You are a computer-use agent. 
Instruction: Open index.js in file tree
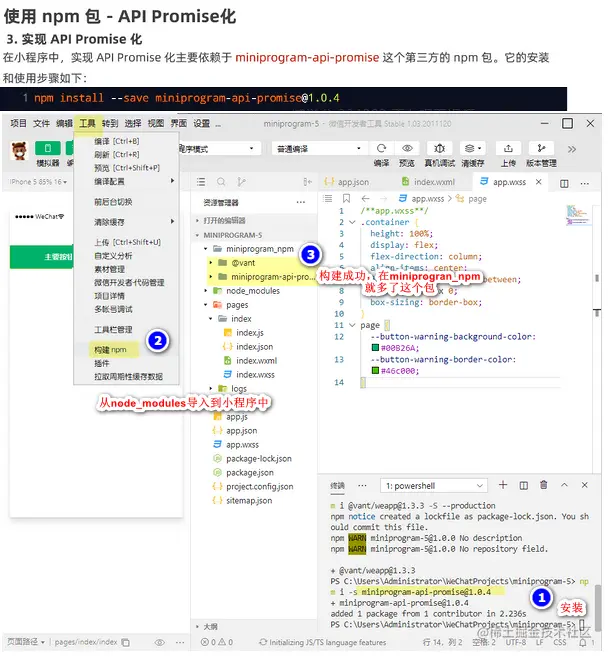coord(249,333)
